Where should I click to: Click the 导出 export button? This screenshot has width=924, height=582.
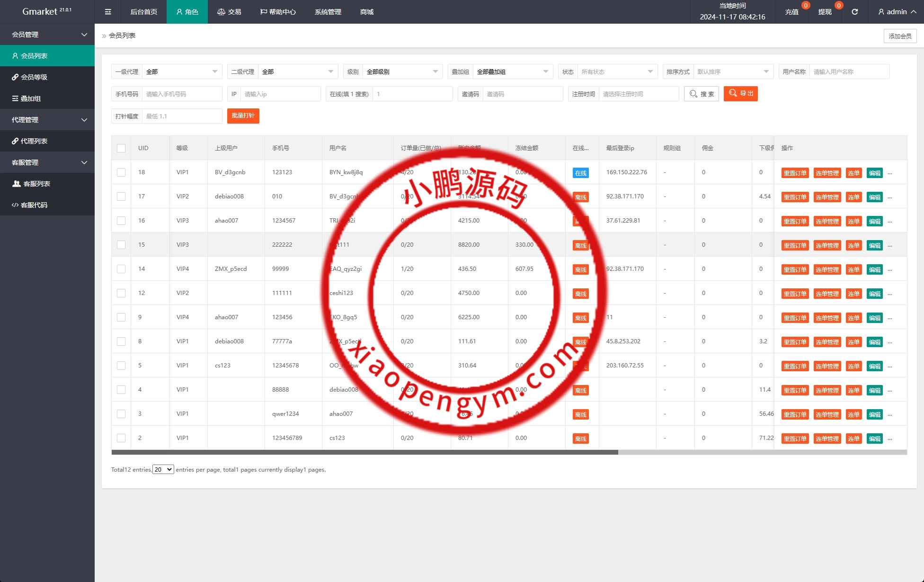(x=740, y=94)
